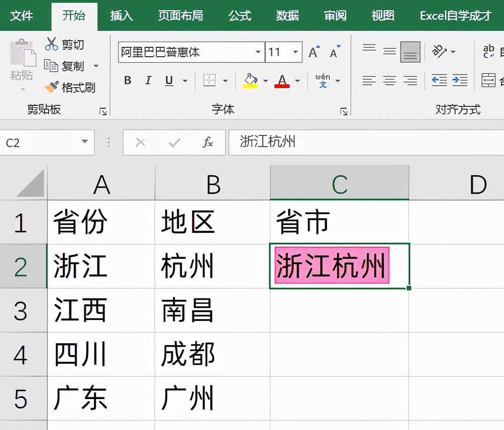Select column A header
The height and width of the screenshot is (430, 504).
point(101,184)
